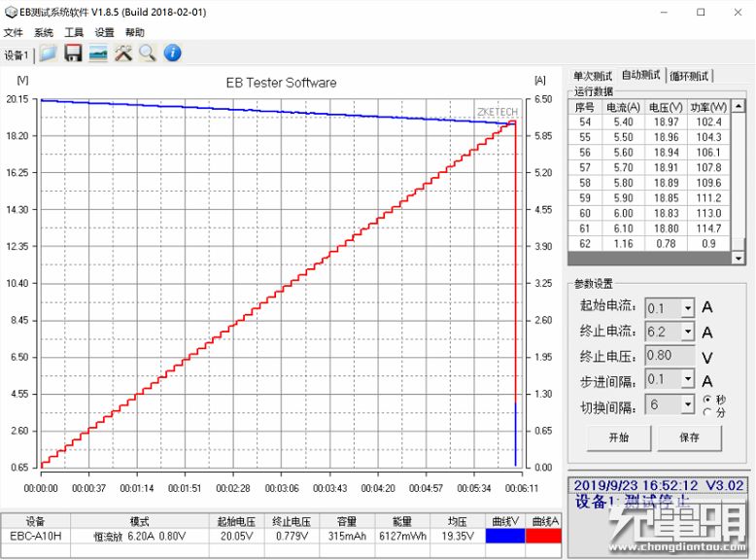Save data with the floppy disk icon
756x560 pixels.
pyautogui.click(x=73, y=53)
